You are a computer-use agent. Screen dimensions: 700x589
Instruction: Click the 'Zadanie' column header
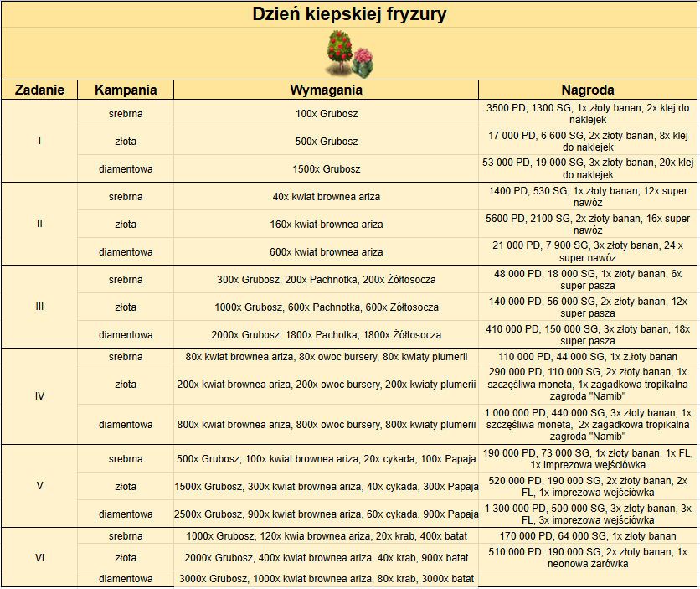click(x=39, y=90)
